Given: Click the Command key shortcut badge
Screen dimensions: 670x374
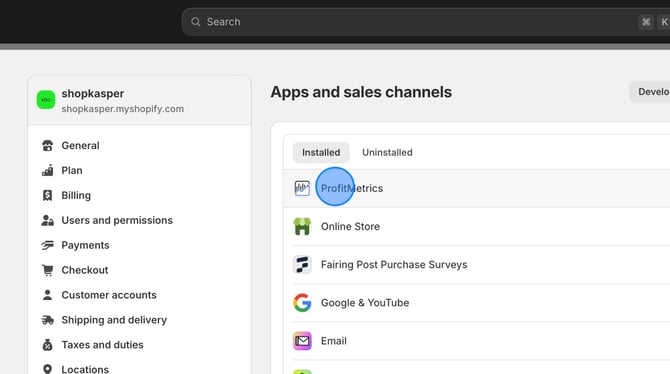Looking at the screenshot, I should pyautogui.click(x=646, y=22).
